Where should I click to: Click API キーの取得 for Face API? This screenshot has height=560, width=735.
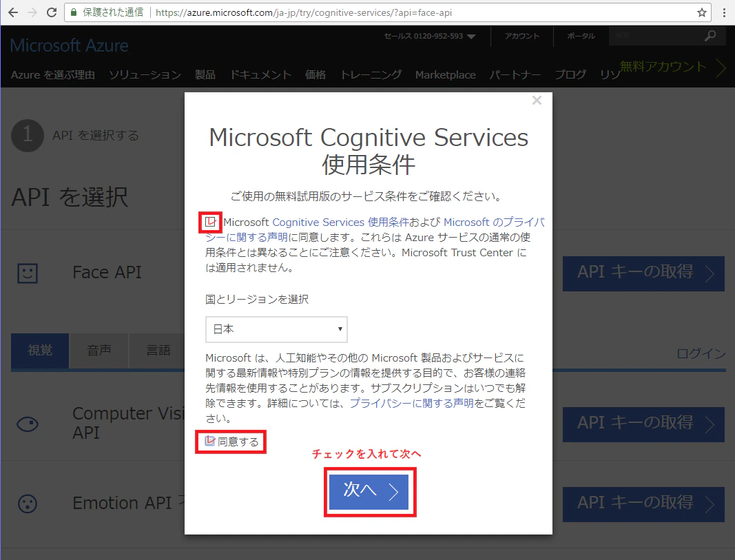point(643,273)
